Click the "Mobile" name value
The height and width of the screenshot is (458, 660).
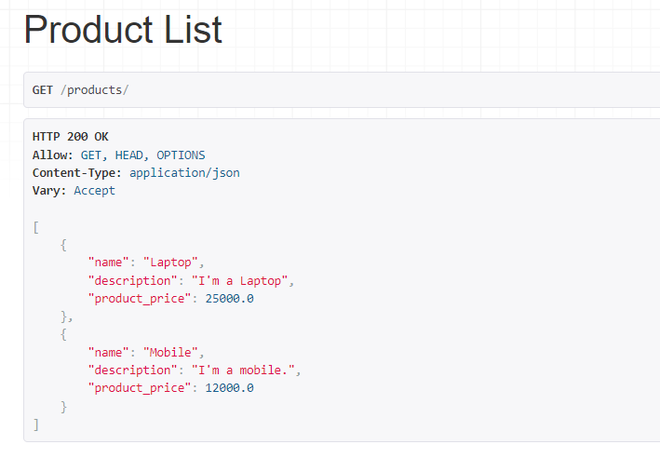click(174, 352)
